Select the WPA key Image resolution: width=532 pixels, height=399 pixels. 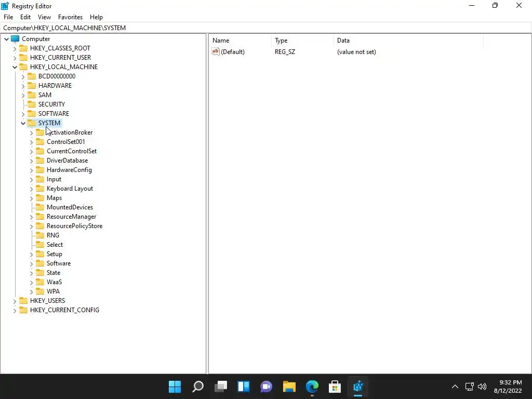[54, 291]
